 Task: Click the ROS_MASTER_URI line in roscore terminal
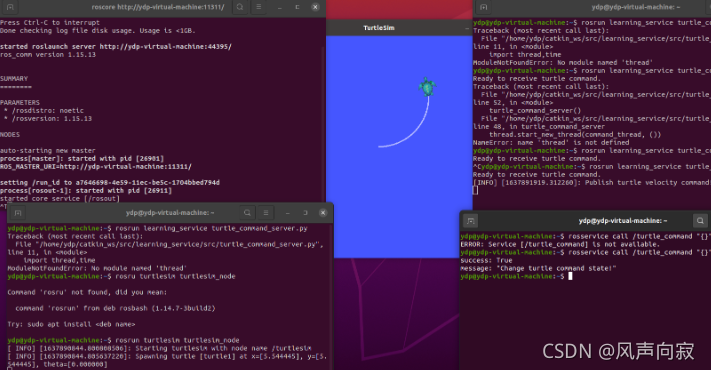pyautogui.click(x=96, y=167)
